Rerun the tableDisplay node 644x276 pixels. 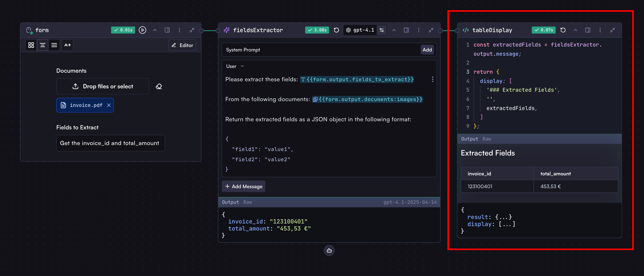(x=563, y=30)
